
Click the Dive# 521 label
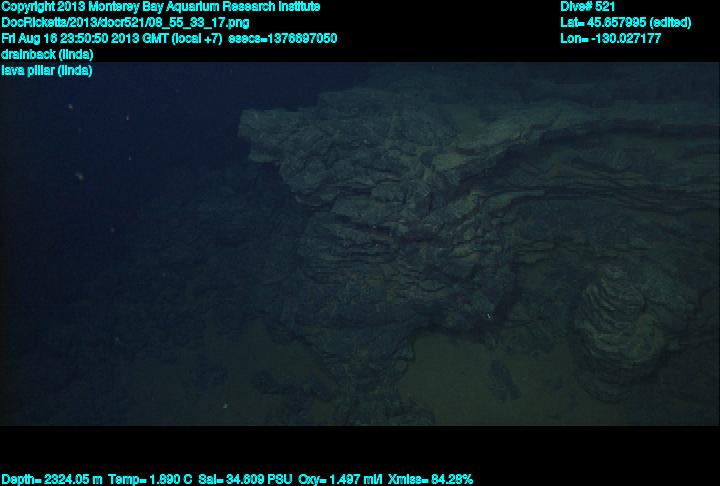click(588, 6)
